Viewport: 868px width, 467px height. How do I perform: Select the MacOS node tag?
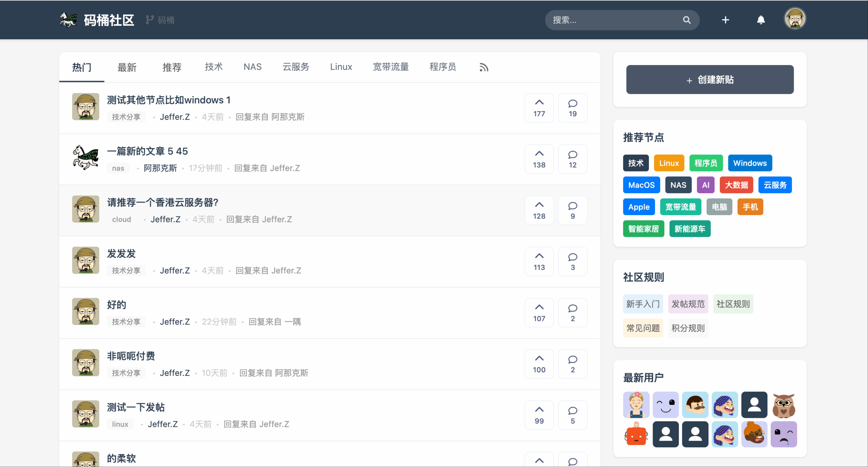[642, 185]
